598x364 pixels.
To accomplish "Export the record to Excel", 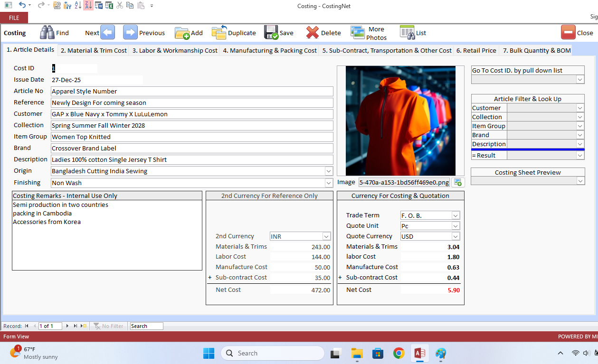I will click(108, 6).
